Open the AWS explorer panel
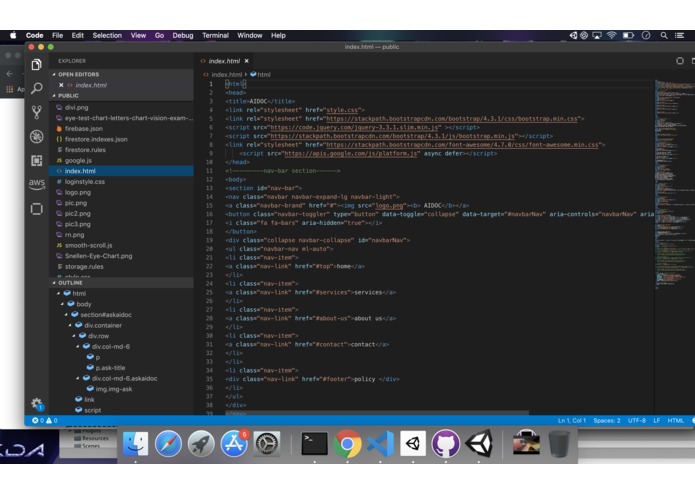 [x=36, y=184]
